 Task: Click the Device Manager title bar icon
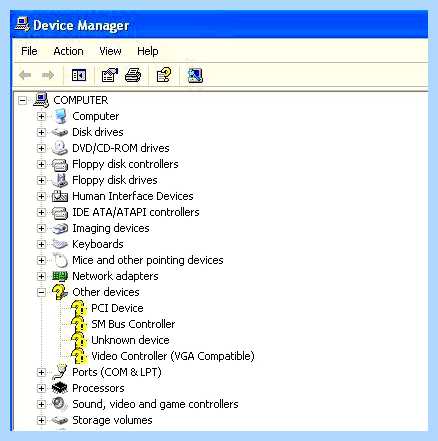tap(22, 24)
